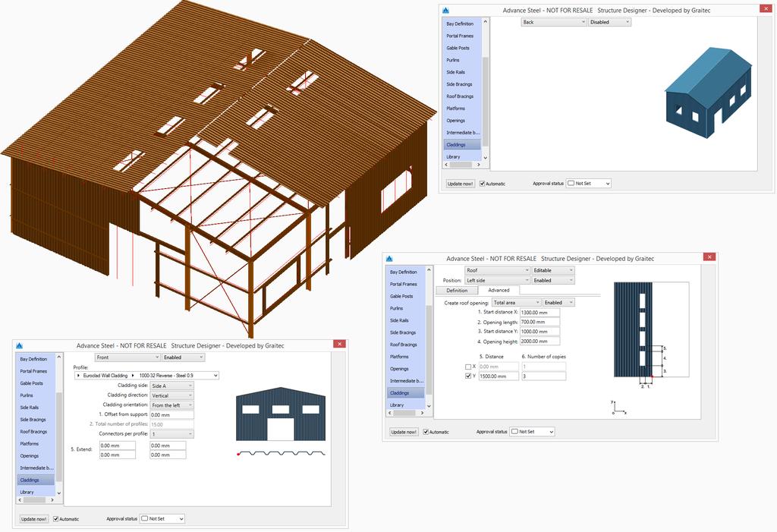Open Connectors per profile dropdown
Image resolution: width=777 pixels, height=532 pixels.
coord(172,434)
